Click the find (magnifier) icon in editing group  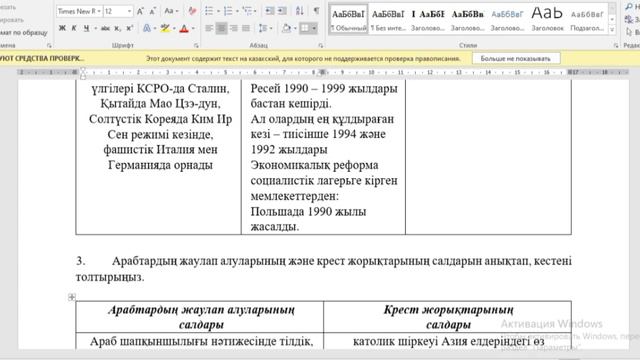[x=629, y=7]
